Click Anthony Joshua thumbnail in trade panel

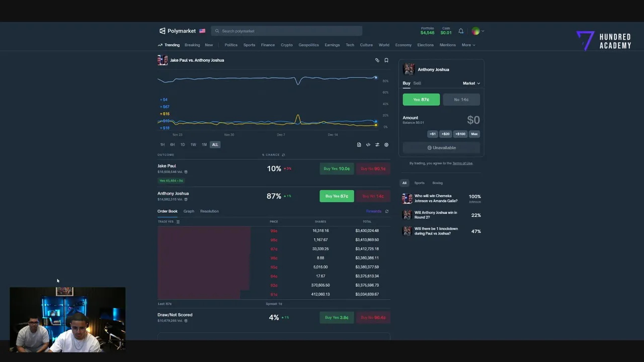pyautogui.click(x=409, y=69)
